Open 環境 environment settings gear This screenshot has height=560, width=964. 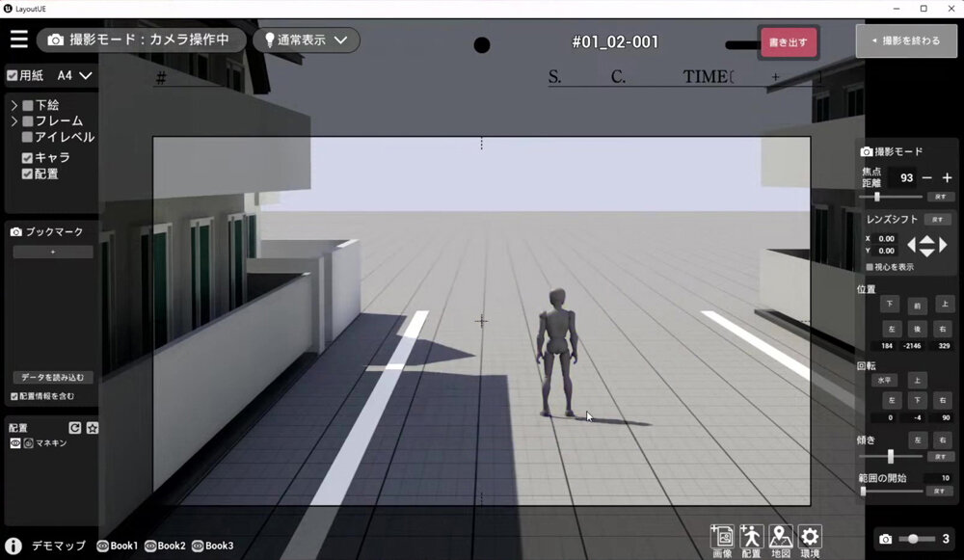pyautogui.click(x=811, y=541)
